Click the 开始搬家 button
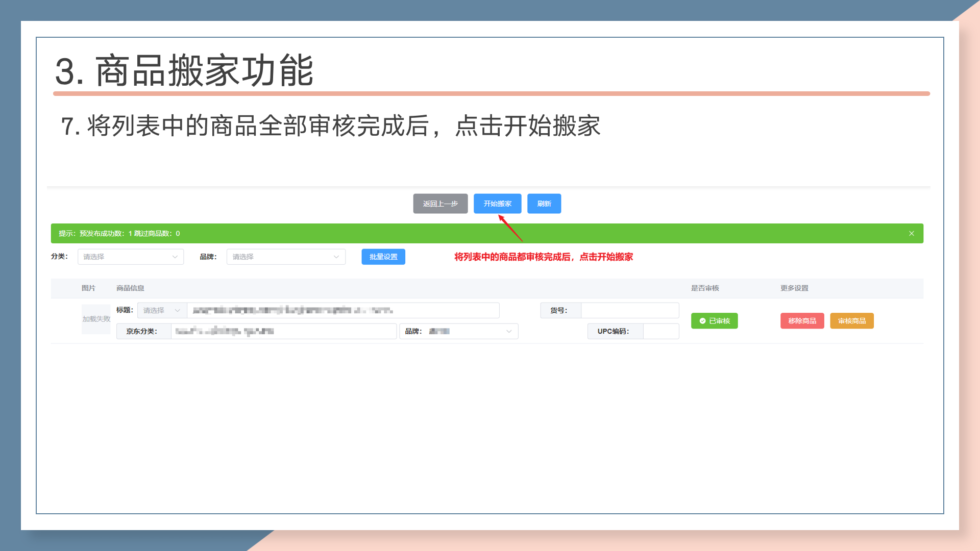Viewport: 980px width, 551px height. point(497,204)
